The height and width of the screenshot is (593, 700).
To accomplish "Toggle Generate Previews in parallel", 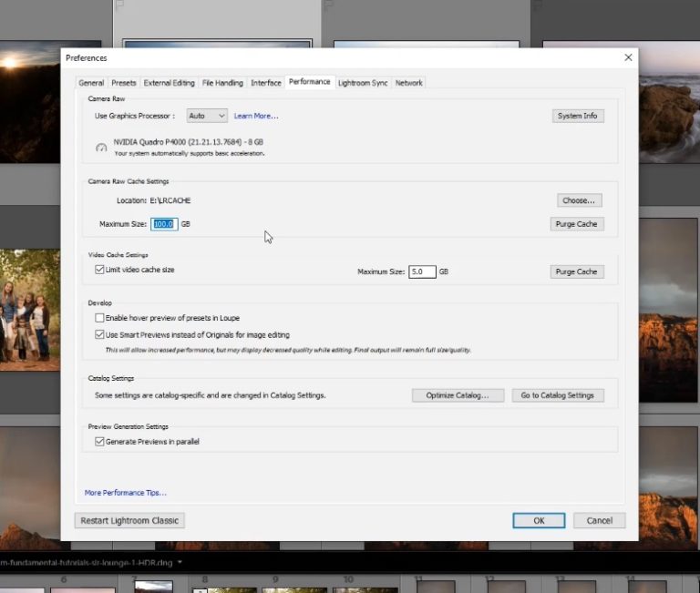I will (100, 442).
